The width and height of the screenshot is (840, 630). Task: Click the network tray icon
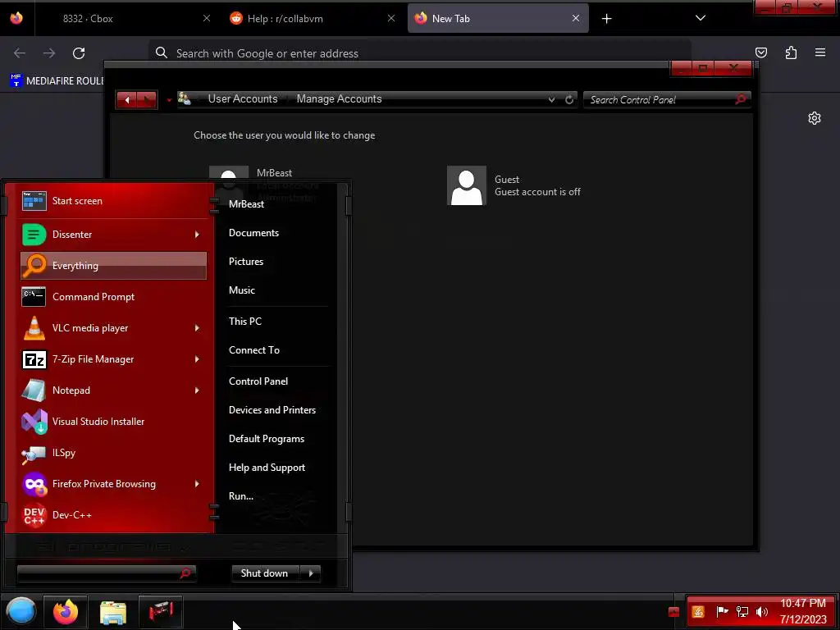tap(742, 612)
